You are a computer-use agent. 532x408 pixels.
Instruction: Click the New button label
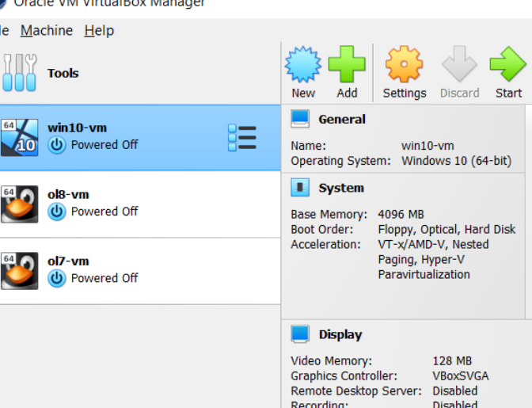[303, 93]
